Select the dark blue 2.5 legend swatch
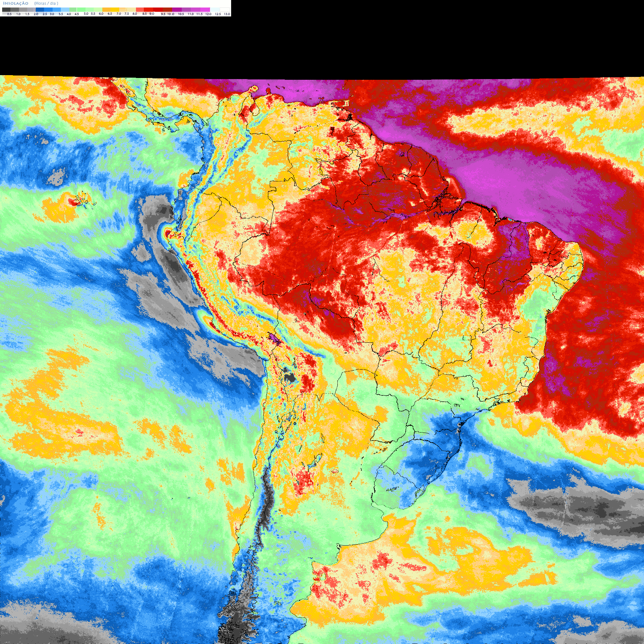644x644 pixels. pos(40,10)
